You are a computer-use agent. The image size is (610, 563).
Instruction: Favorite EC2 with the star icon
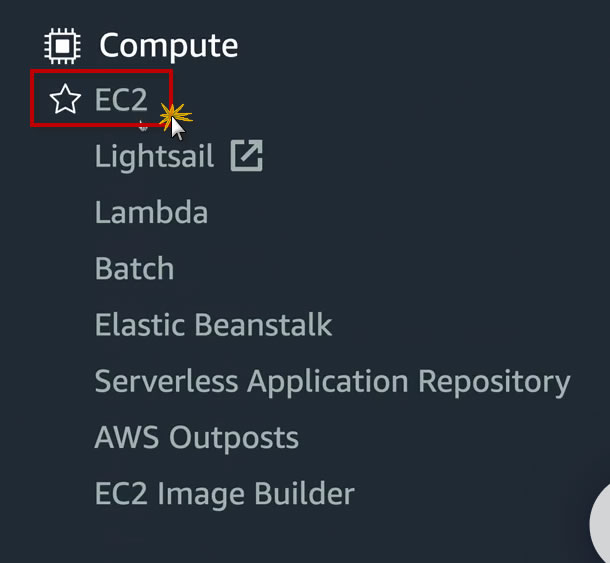[65, 99]
